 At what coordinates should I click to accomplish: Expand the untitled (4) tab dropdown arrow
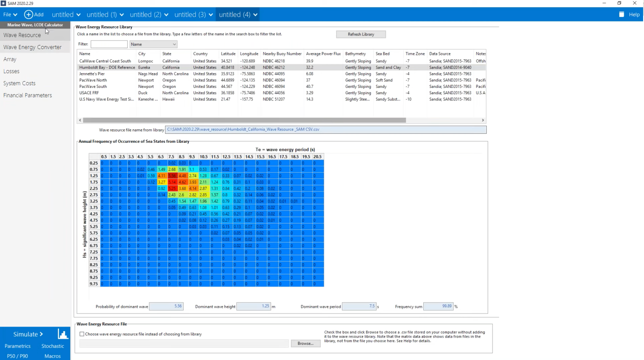pyautogui.click(x=255, y=15)
